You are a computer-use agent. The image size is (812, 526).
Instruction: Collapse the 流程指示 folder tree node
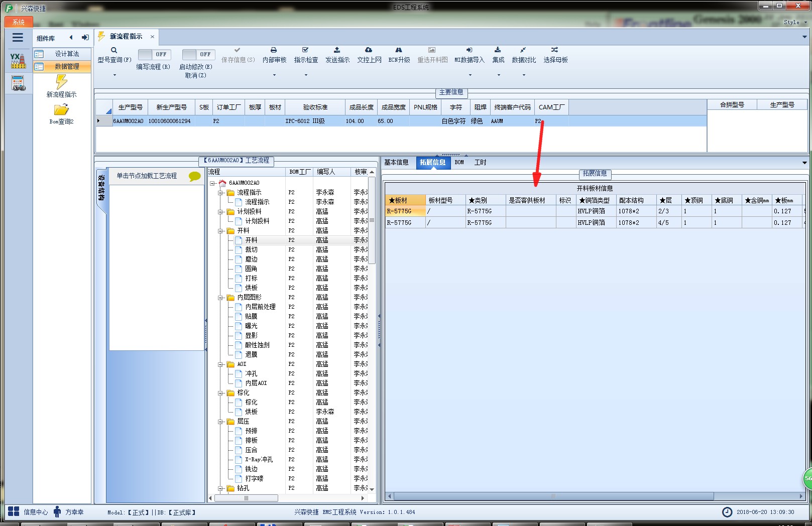point(220,193)
